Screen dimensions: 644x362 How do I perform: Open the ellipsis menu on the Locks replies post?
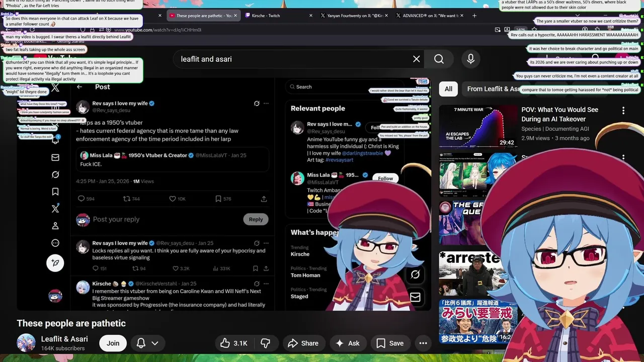click(x=266, y=243)
